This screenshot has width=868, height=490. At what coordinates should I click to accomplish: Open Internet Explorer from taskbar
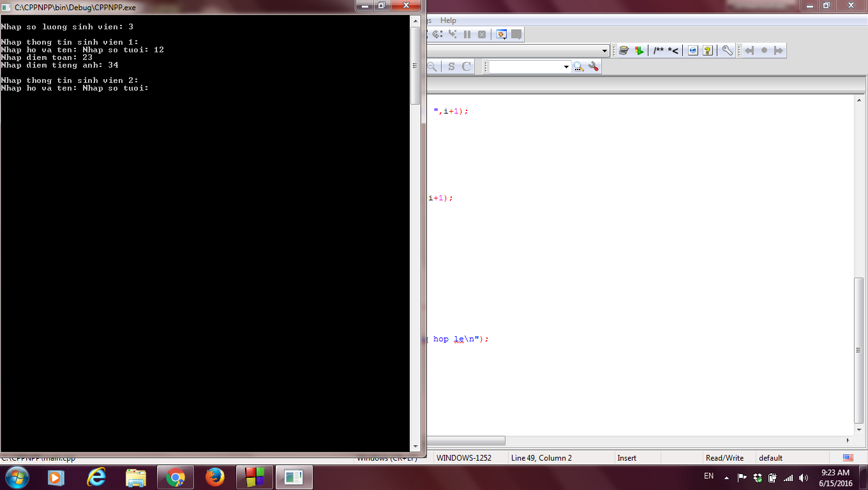pos(96,477)
